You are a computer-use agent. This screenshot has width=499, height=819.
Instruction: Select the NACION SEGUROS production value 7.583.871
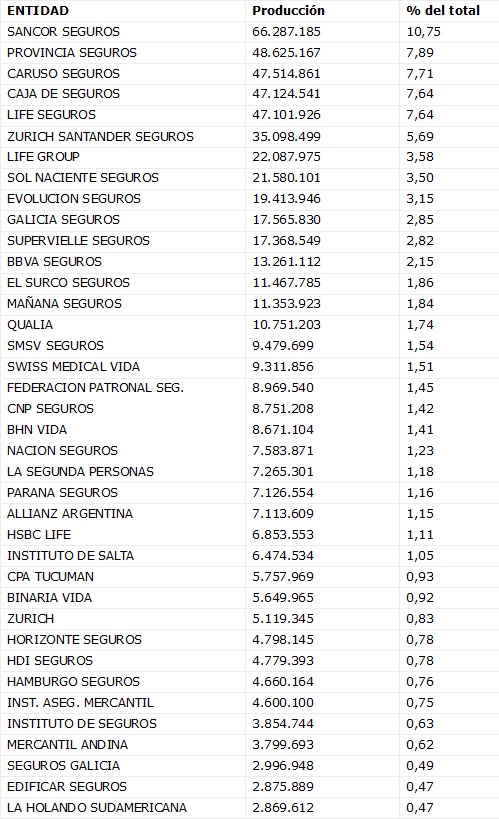click(283, 451)
